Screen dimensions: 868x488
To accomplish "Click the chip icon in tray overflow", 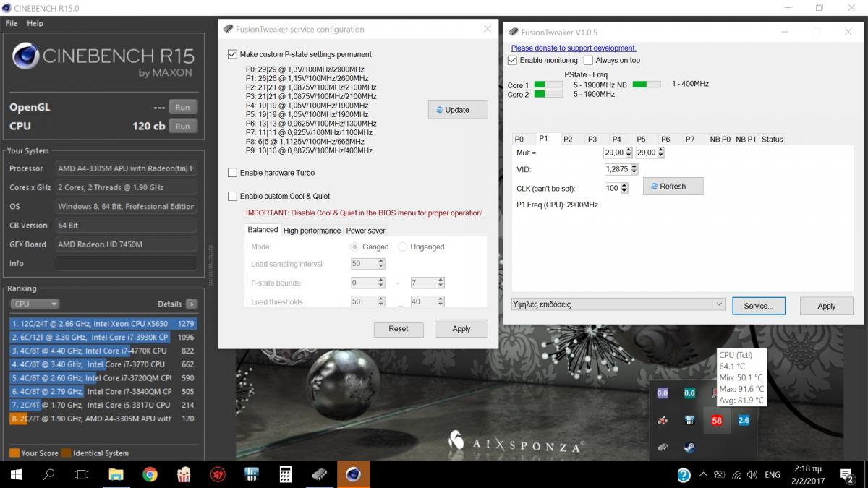I will (663, 448).
